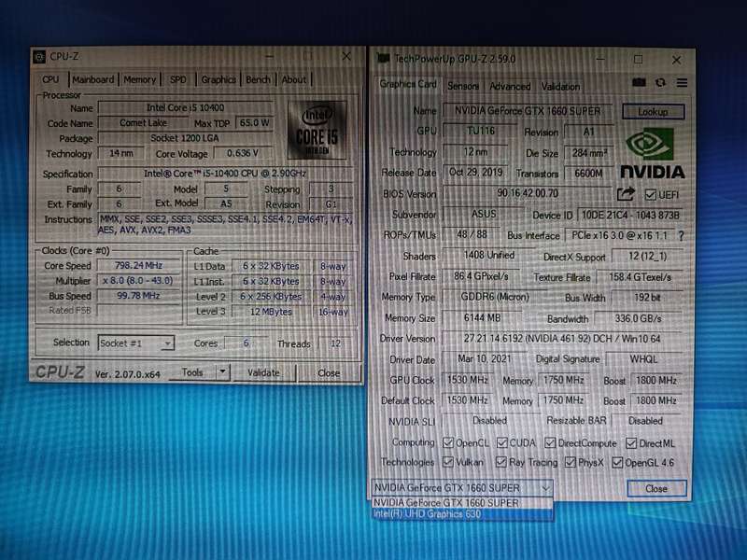Screen dimensions: 747x560
Task: Click the Core Speed value 798.24 MHz
Action: (138, 265)
